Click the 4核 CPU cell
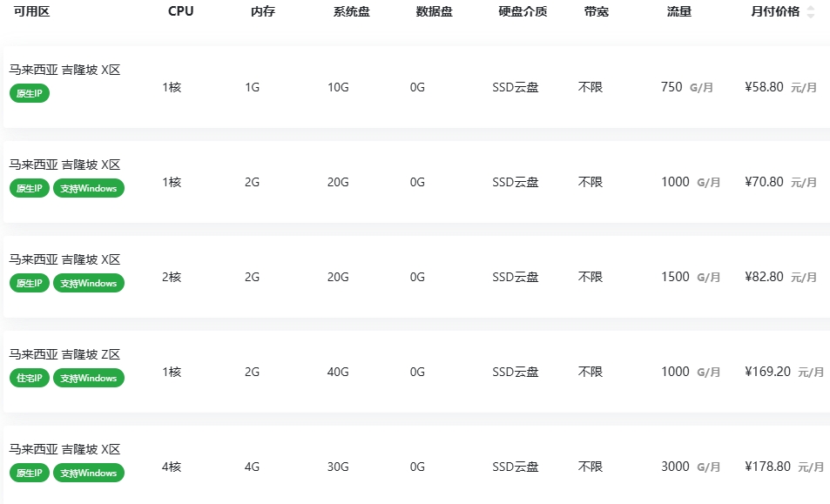 click(x=172, y=467)
